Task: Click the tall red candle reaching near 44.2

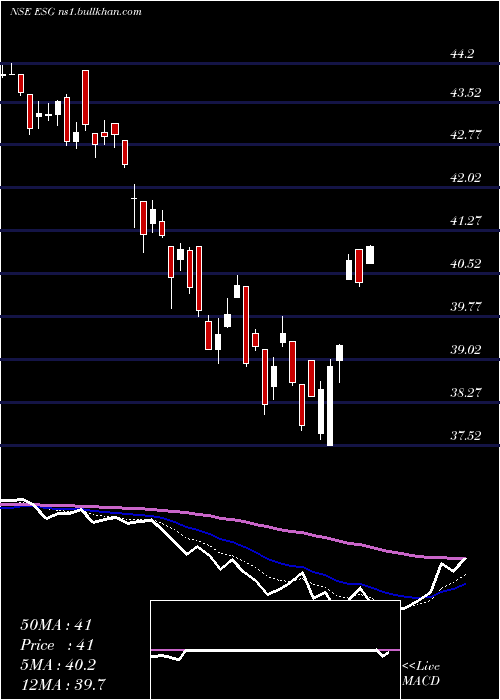Action: click(x=85, y=98)
